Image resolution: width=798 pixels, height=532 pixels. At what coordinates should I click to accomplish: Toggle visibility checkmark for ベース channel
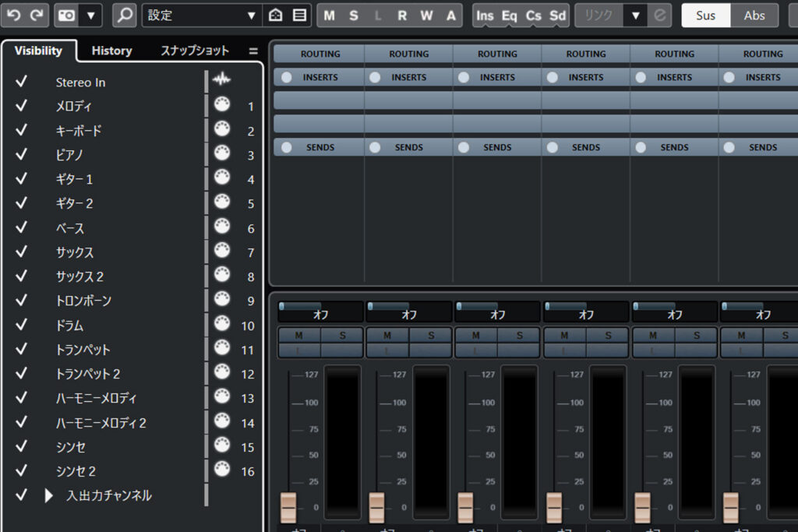click(21, 227)
